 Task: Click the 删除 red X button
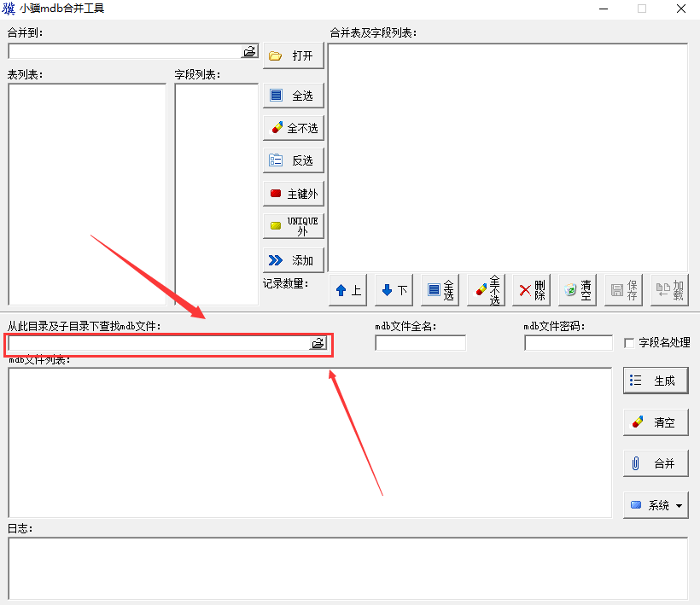[x=531, y=290]
